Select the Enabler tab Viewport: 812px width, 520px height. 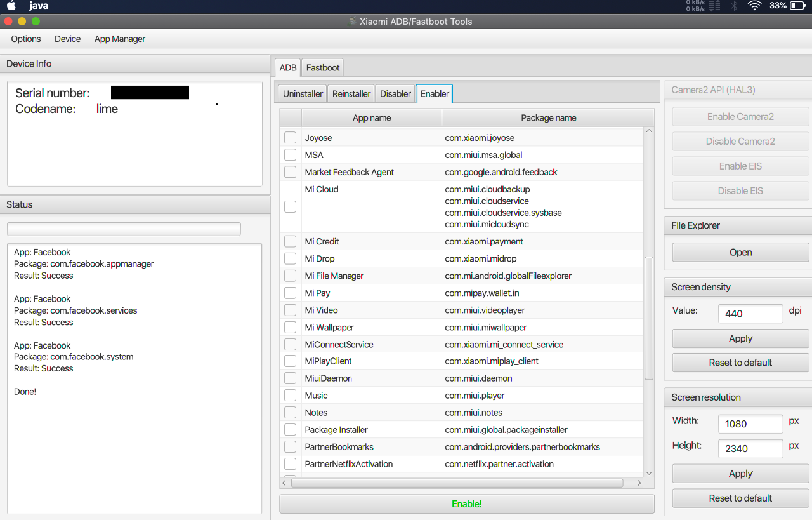pyautogui.click(x=435, y=93)
